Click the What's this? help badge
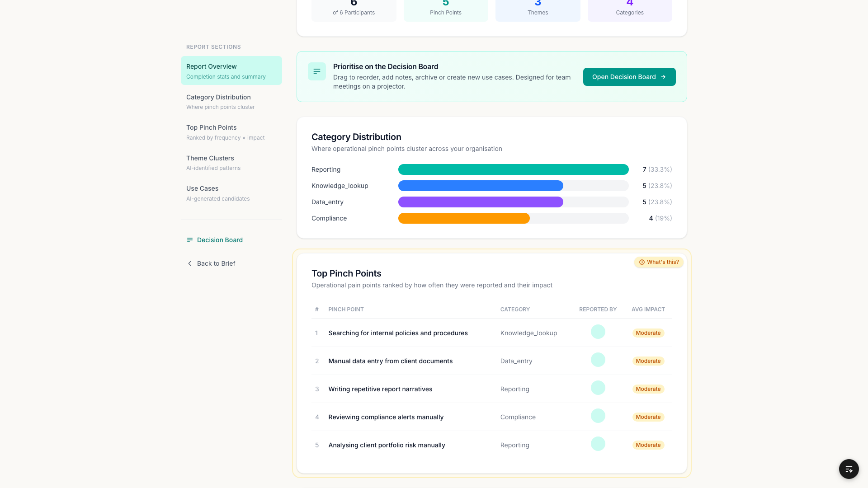The width and height of the screenshot is (868, 488). 659,262
